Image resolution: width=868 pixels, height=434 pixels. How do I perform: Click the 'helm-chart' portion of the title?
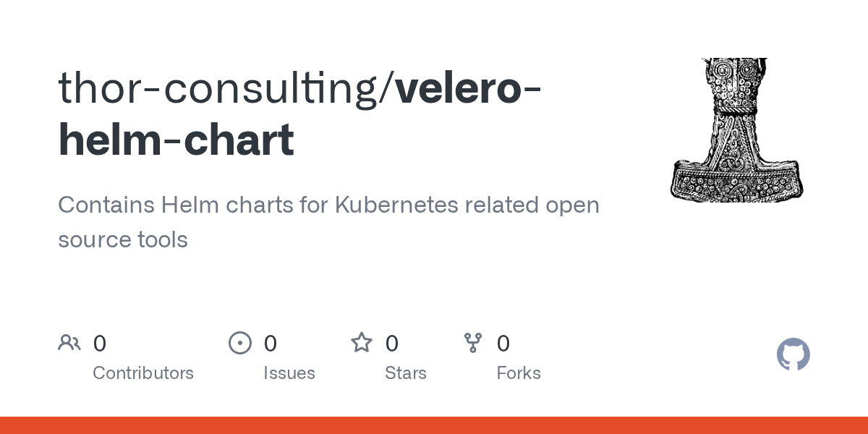tap(176, 140)
